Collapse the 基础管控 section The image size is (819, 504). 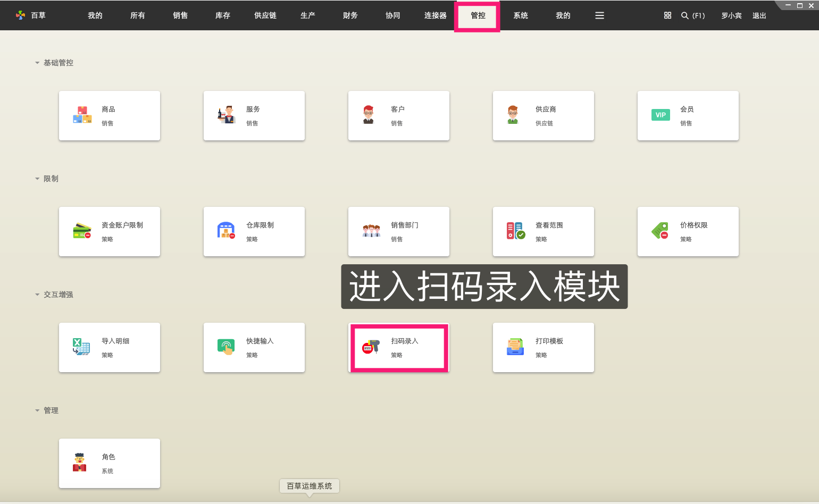point(37,62)
